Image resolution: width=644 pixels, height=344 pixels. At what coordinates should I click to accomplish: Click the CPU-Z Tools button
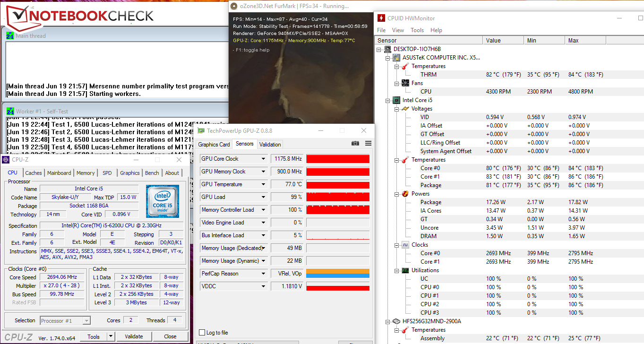point(94,336)
